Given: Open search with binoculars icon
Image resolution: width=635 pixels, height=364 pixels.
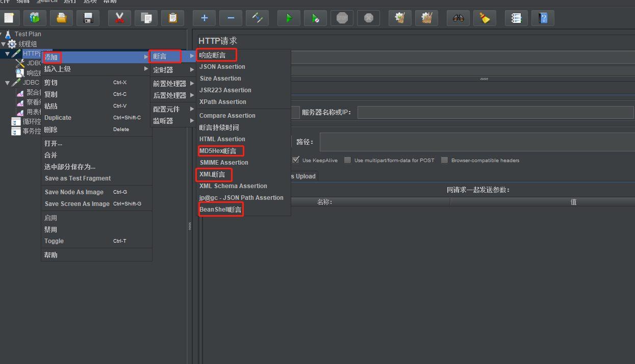Looking at the screenshot, I should pos(458,18).
